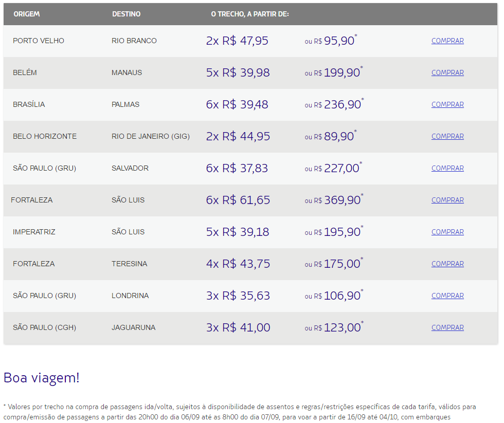Image resolution: width=504 pixels, height=423 pixels.
Task: Select the 'ou R$ 236,90' full price
Action: pos(334,104)
